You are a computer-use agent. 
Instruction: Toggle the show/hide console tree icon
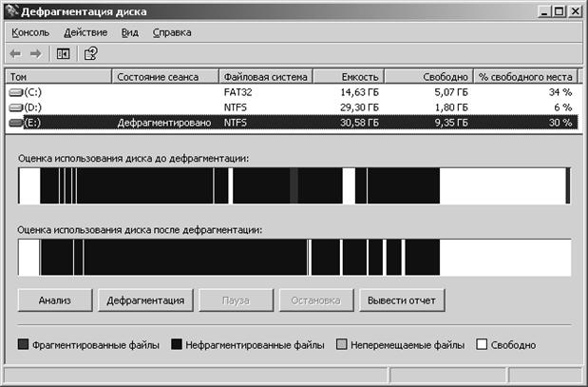(x=63, y=54)
